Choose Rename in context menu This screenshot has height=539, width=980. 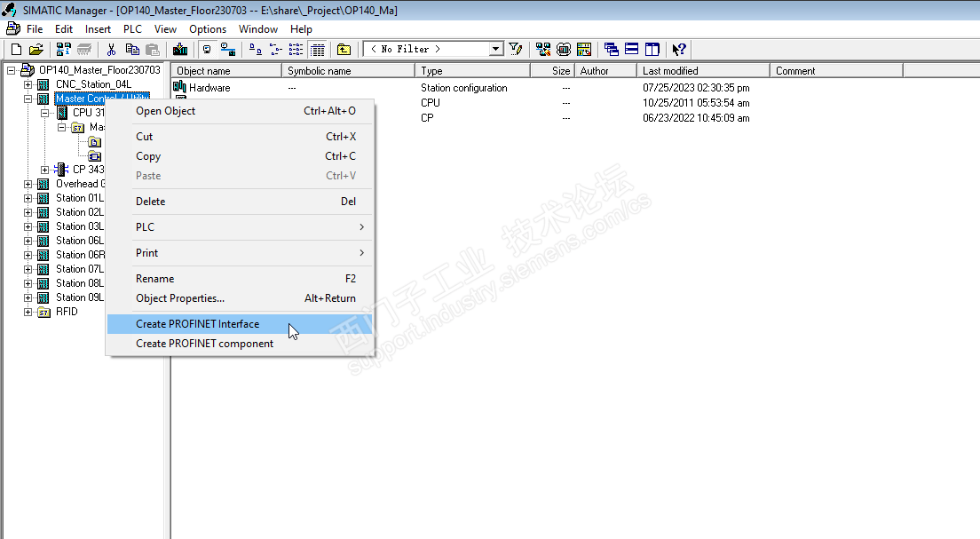[240, 278]
